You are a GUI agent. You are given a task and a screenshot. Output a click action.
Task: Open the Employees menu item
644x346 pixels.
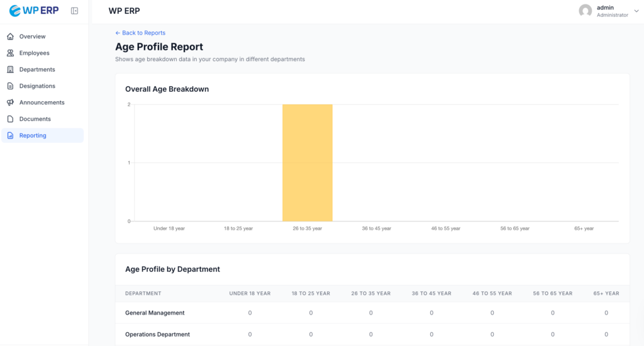click(x=34, y=53)
